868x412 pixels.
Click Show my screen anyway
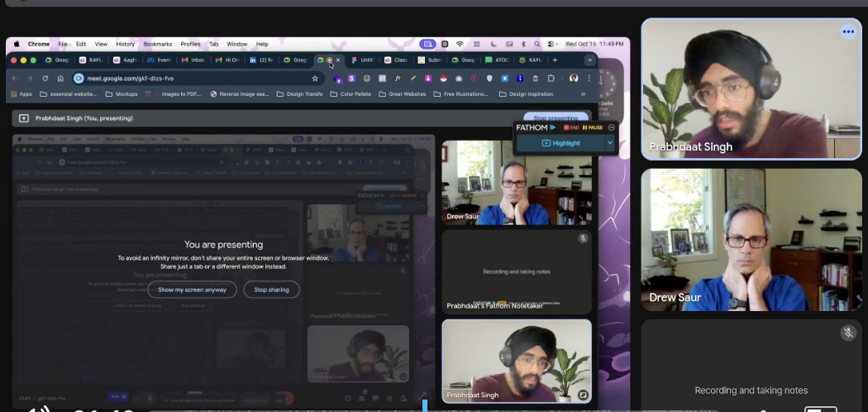192,290
